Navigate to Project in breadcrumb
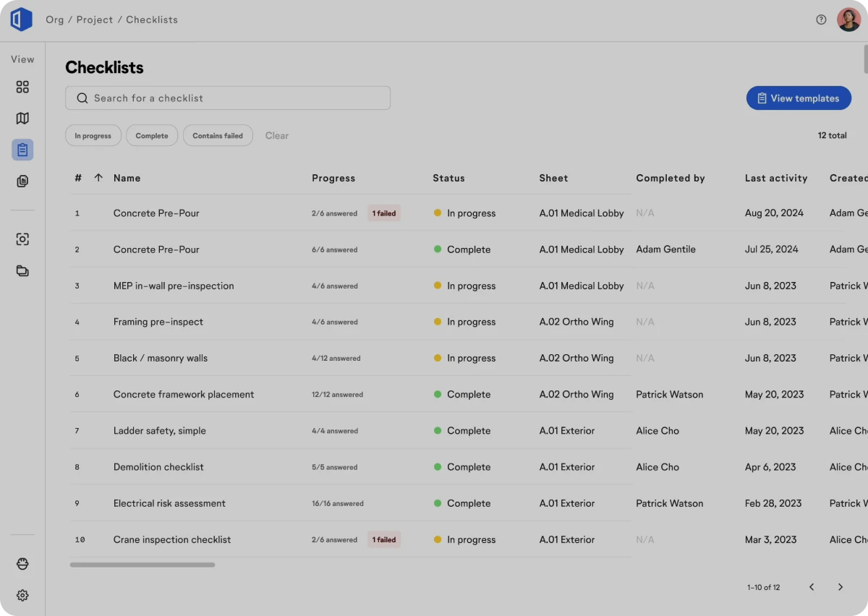 pyautogui.click(x=95, y=20)
